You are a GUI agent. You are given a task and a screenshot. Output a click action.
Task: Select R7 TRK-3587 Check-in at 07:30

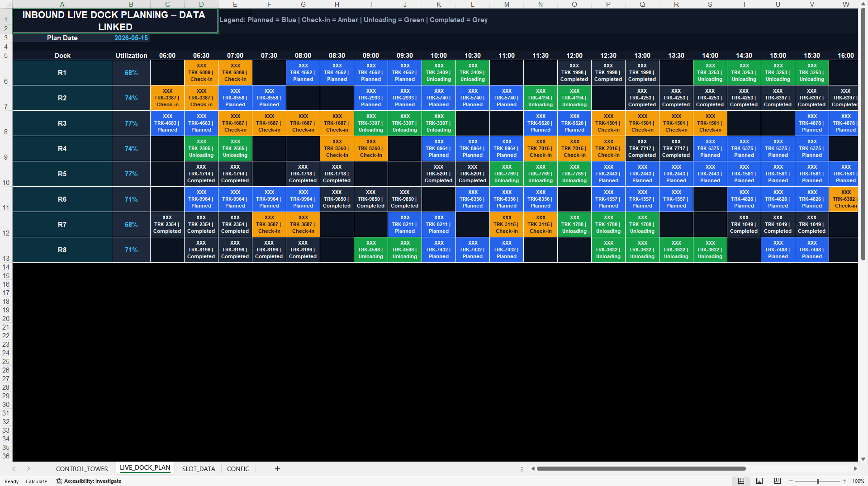pyautogui.click(x=269, y=225)
